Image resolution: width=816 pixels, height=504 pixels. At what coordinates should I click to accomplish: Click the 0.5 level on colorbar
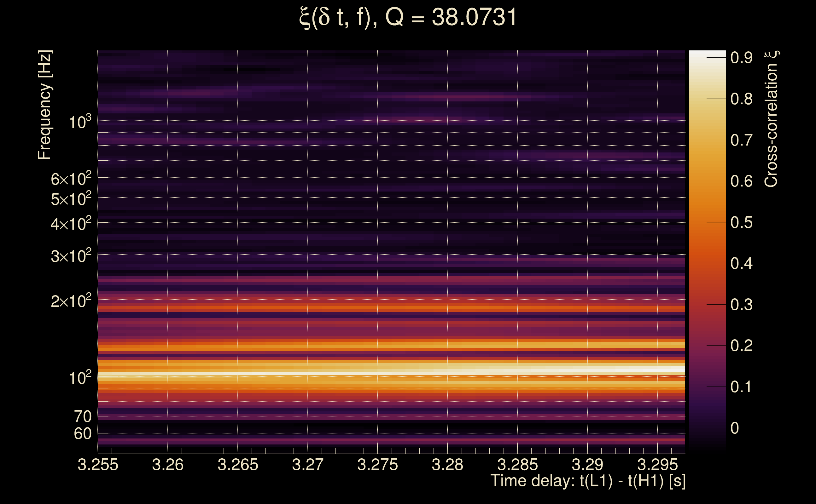[741, 222]
